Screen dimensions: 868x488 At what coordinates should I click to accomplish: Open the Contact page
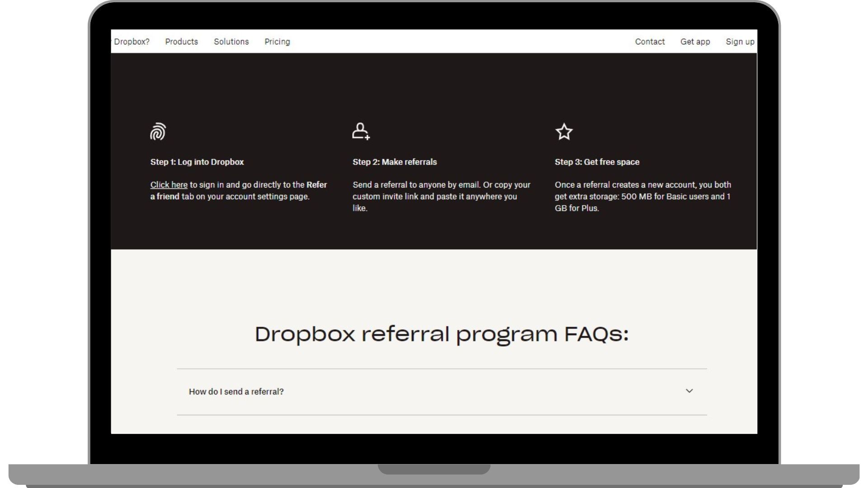pos(650,42)
